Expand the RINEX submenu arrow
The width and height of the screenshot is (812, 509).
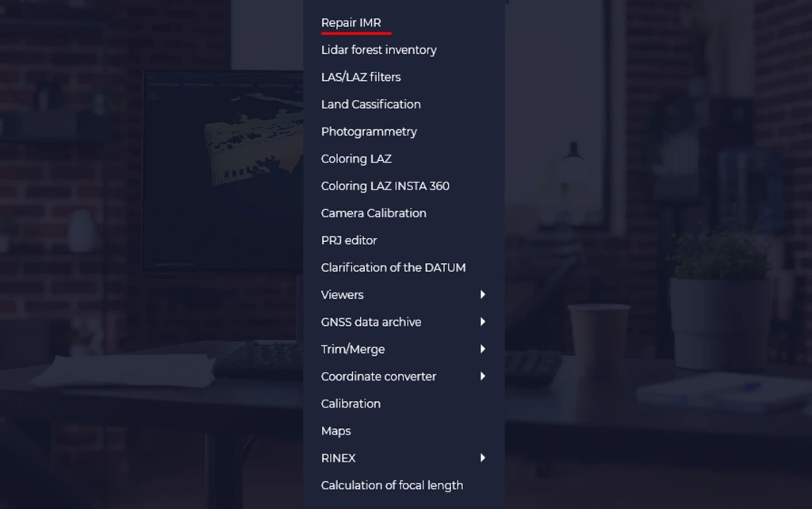[483, 457]
